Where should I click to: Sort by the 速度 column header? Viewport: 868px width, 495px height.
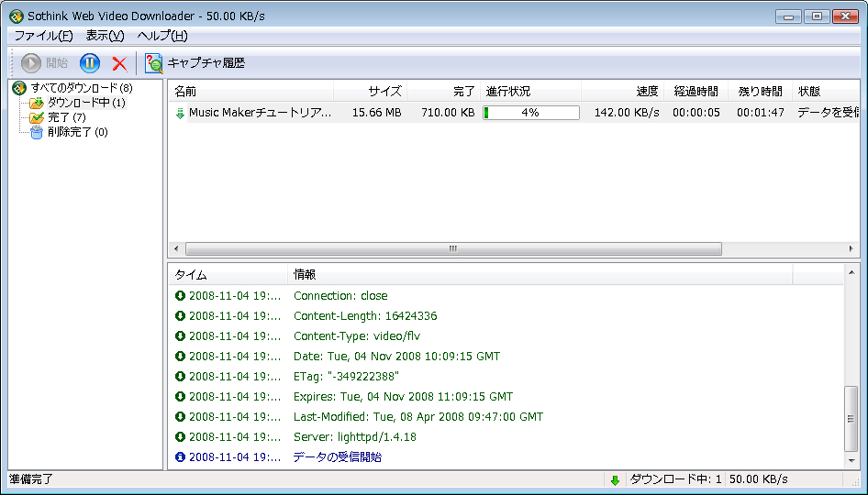[x=622, y=92]
